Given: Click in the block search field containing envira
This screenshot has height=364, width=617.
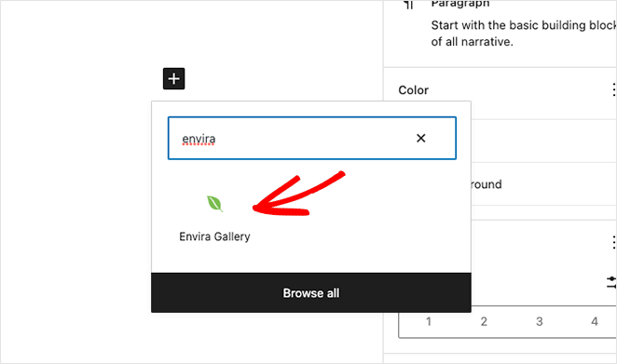Looking at the screenshot, I should point(312,138).
